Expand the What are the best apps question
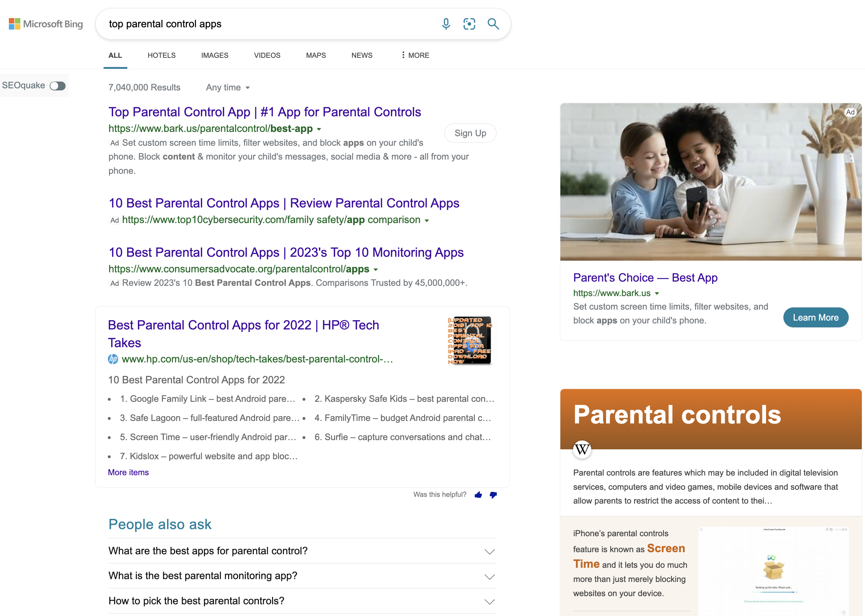 click(x=489, y=551)
